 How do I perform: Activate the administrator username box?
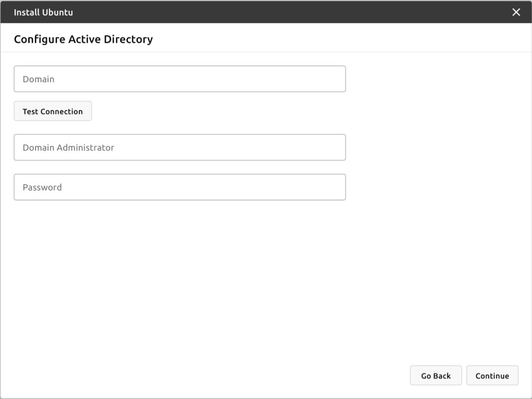[x=180, y=148]
